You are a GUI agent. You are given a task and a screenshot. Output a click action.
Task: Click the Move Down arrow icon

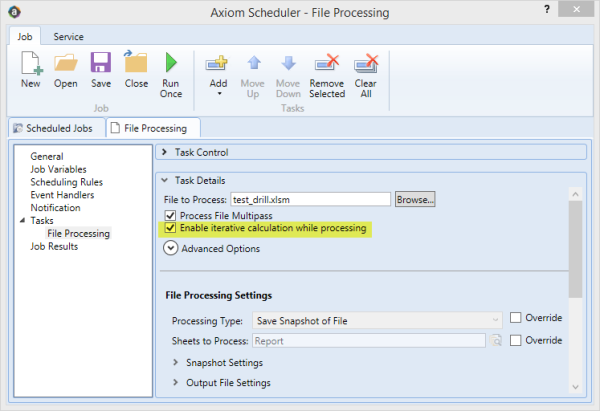click(x=288, y=63)
